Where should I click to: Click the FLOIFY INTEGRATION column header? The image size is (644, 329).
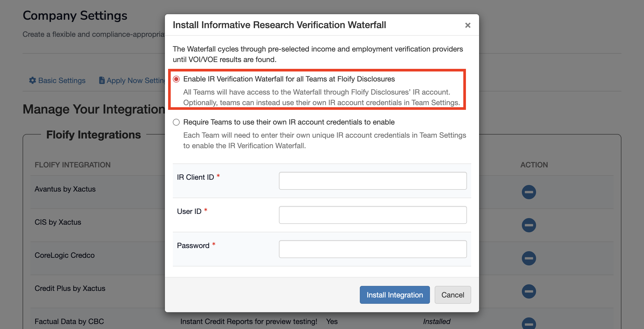[72, 165]
